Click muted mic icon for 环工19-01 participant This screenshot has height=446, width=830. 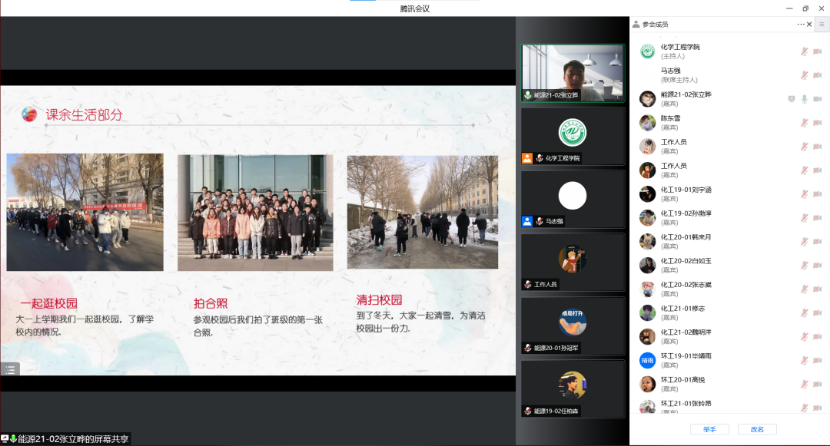pyautogui.click(x=804, y=361)
